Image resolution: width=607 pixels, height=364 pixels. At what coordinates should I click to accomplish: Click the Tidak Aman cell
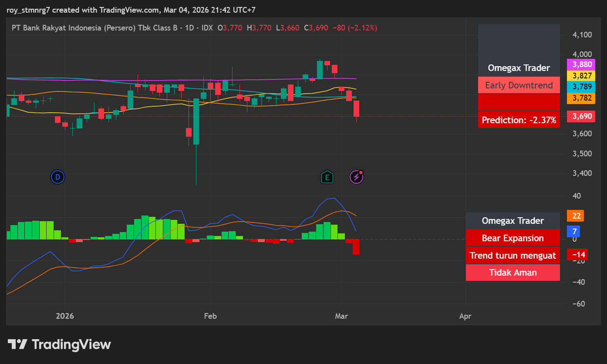click(x=513, y=273)
